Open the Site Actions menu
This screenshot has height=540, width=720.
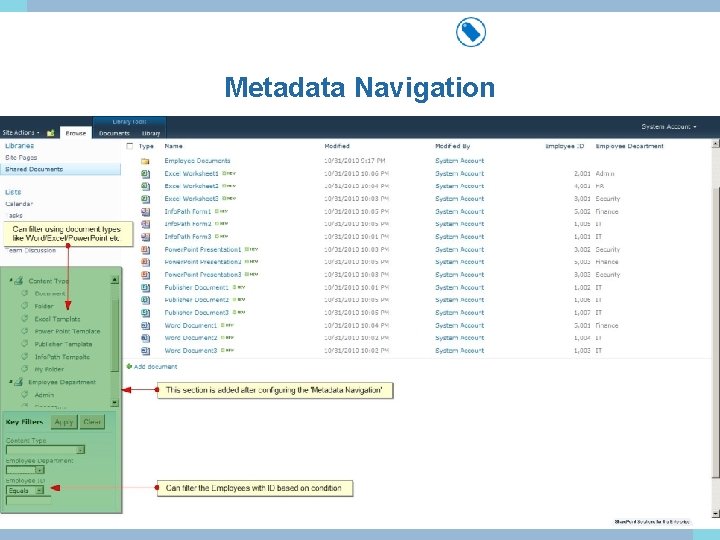[21, 133]
